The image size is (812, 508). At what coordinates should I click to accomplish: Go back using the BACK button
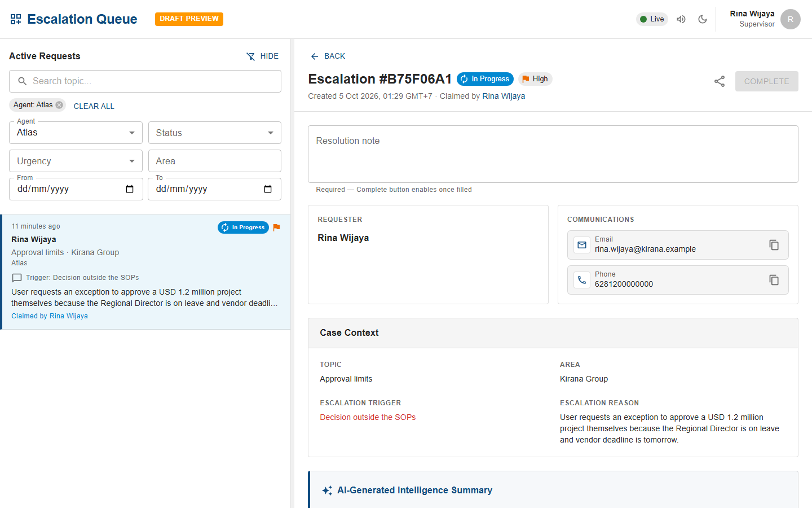pos(328,56)
